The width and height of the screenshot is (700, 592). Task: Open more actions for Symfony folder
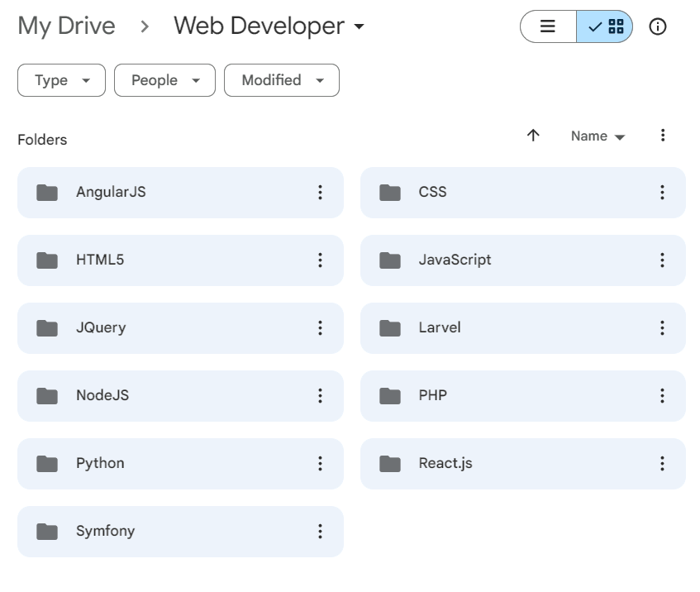pos(320,532)
